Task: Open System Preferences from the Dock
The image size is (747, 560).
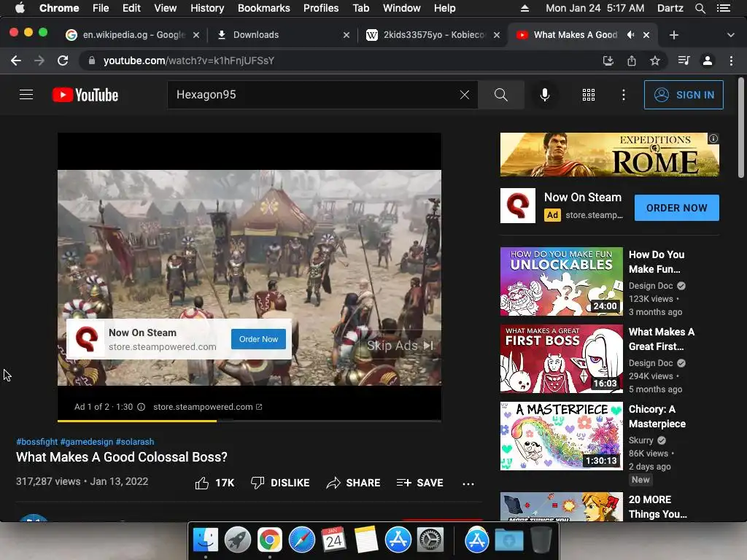Action: click(430, 540)
